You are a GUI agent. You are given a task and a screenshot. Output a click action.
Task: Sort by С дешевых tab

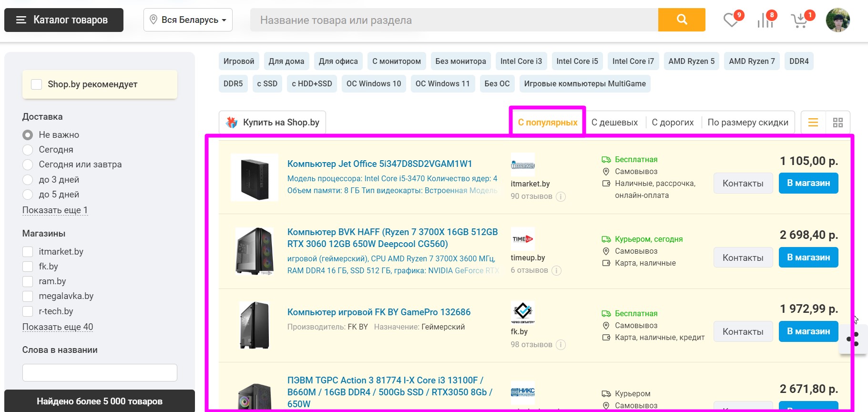[x=614, y=123]
